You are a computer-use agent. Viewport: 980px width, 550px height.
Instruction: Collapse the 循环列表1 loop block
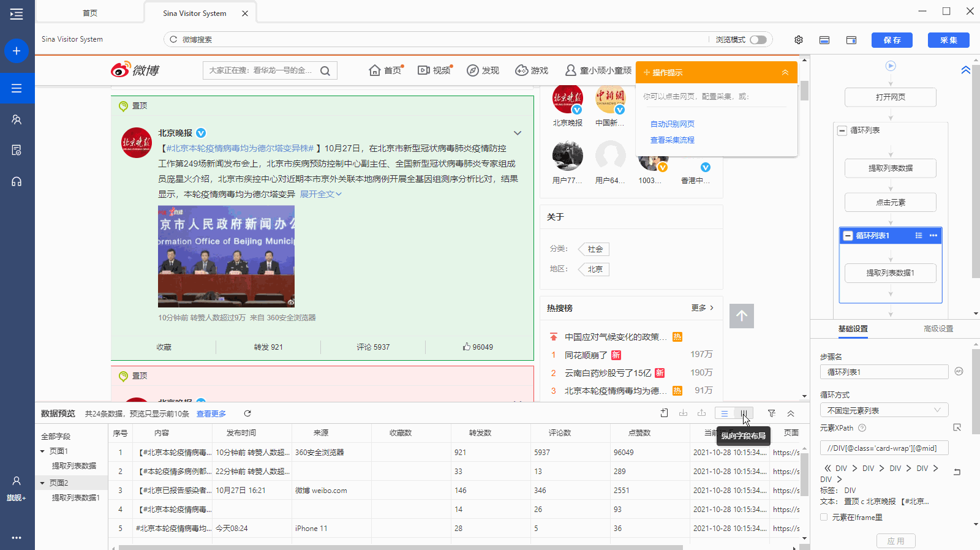[848, 236]
